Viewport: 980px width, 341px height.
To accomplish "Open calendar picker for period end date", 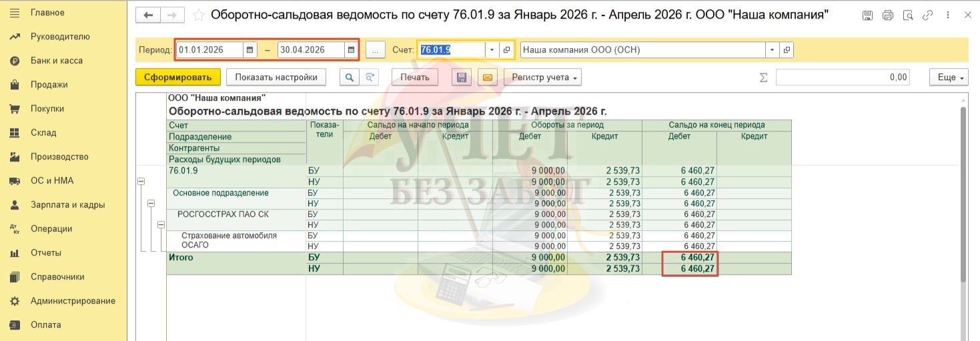I will click(x=351, y=50).
